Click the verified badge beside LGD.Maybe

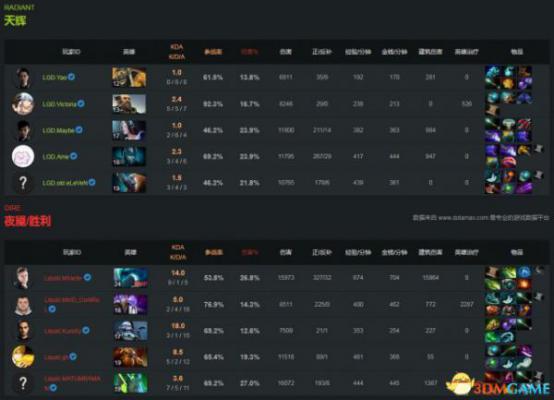[x=79, y=130]
